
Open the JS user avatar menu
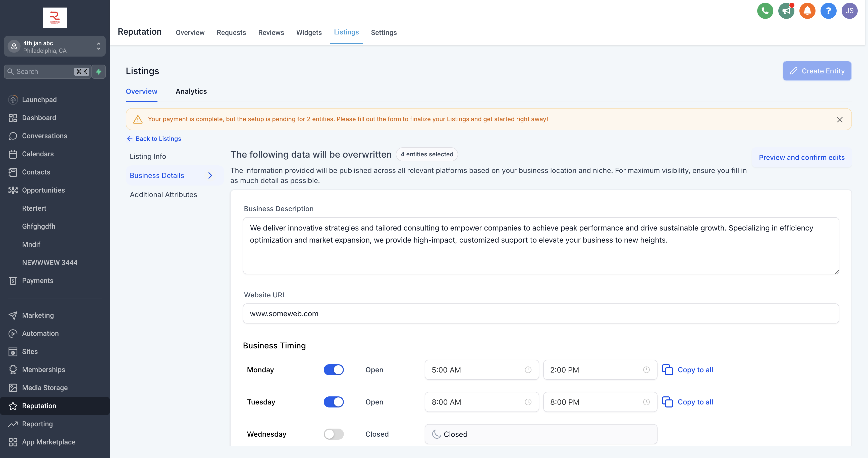(849, 11)
